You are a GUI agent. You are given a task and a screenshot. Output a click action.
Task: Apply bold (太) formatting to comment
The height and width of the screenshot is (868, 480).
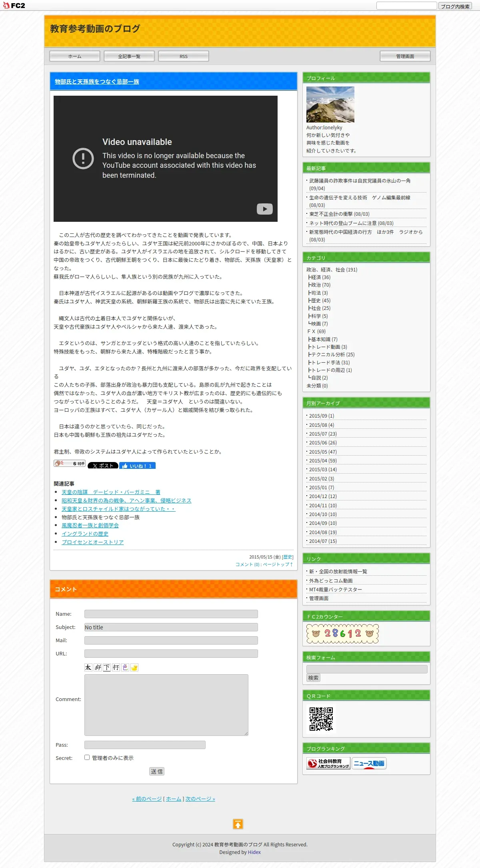pos(88,667)
